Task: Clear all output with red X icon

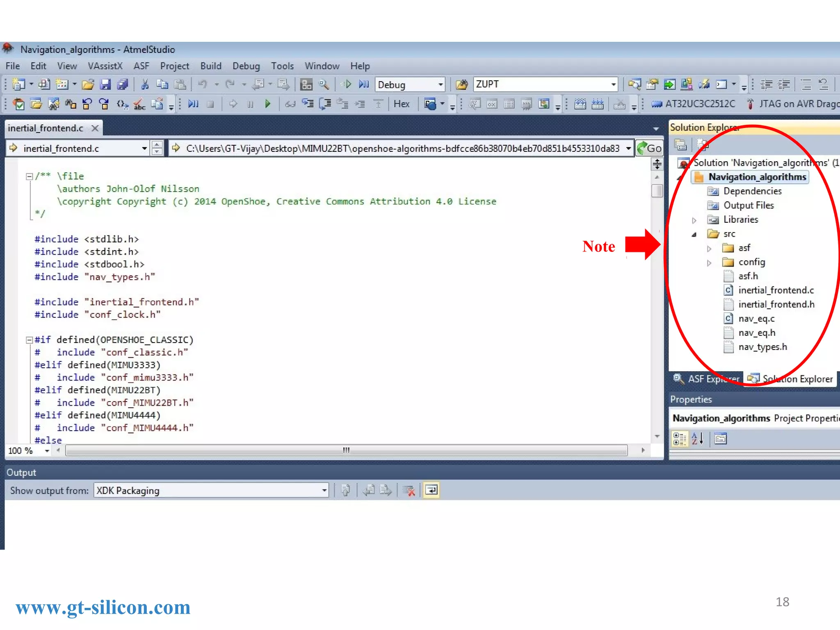Action: pyautogui.click(x=409, y=490)
